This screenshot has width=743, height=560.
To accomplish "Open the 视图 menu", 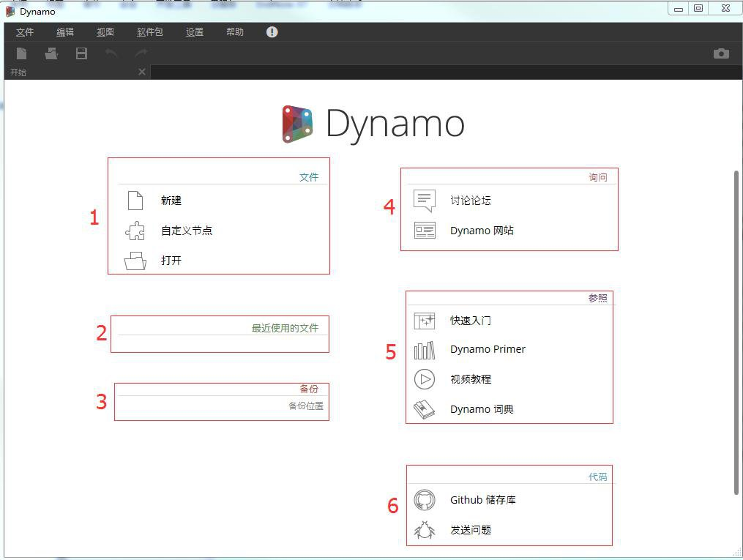I will [x=105, y=31].
